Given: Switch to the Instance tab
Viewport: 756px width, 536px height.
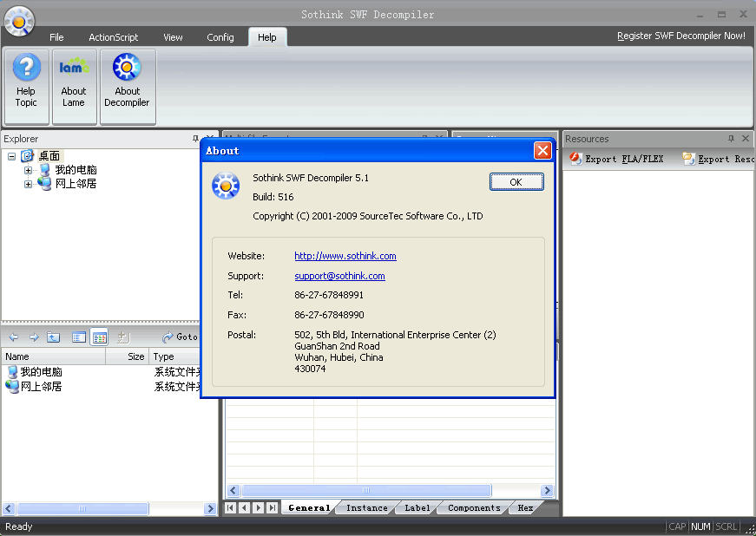Looking at the screenshot, I should coord(367,507).
